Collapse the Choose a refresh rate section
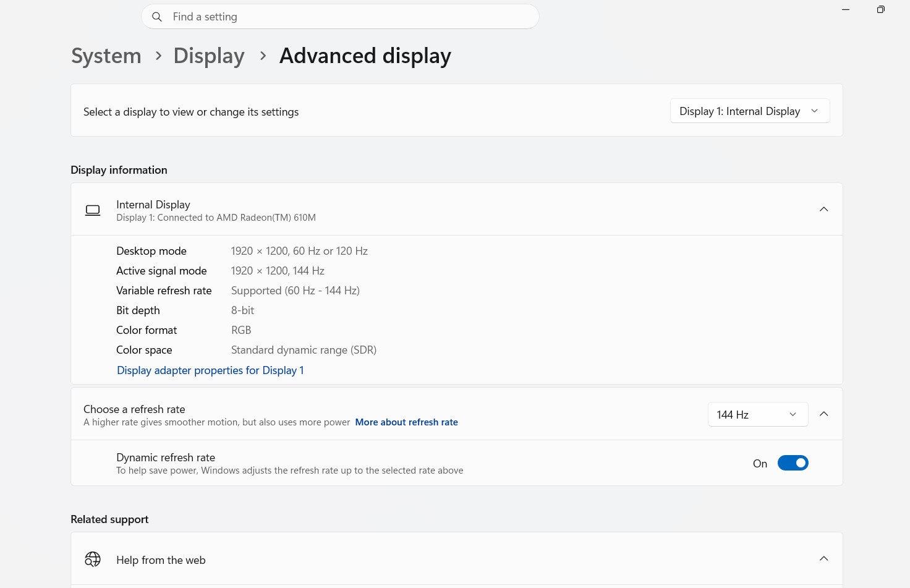This screenshot has width=910, height=588. click(824, 414)
